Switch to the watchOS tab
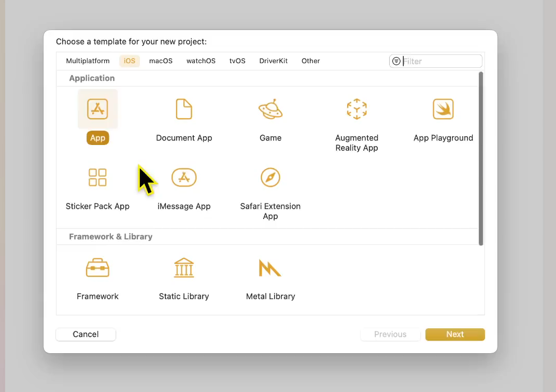 point(201,61)
